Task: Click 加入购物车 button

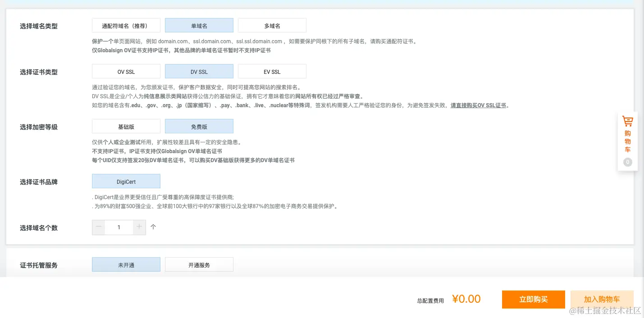Action: [602, 300]
